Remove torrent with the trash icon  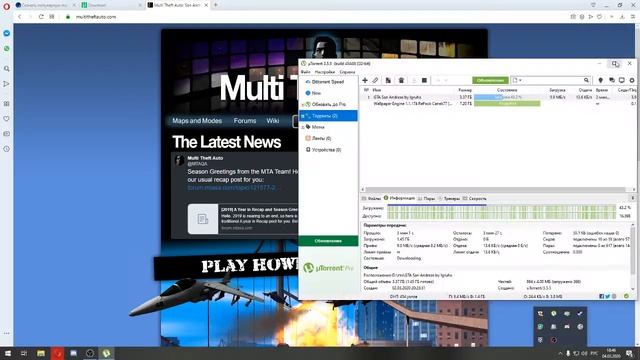click(401, 80)
